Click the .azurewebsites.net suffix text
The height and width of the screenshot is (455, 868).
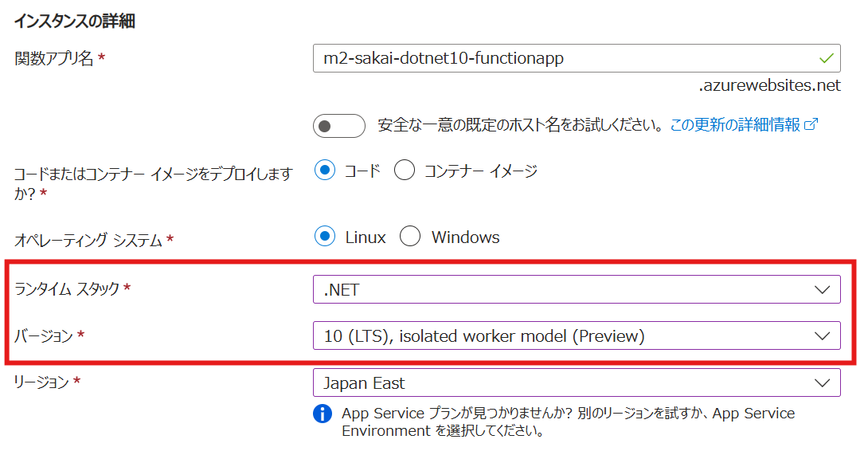pos(769,85)
